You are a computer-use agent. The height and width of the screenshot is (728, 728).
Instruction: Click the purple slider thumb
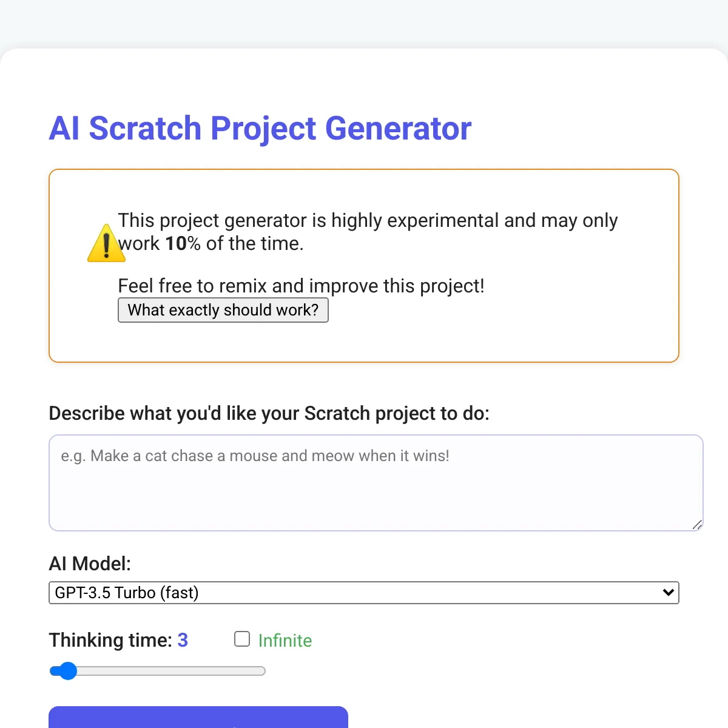coord(68,671)
